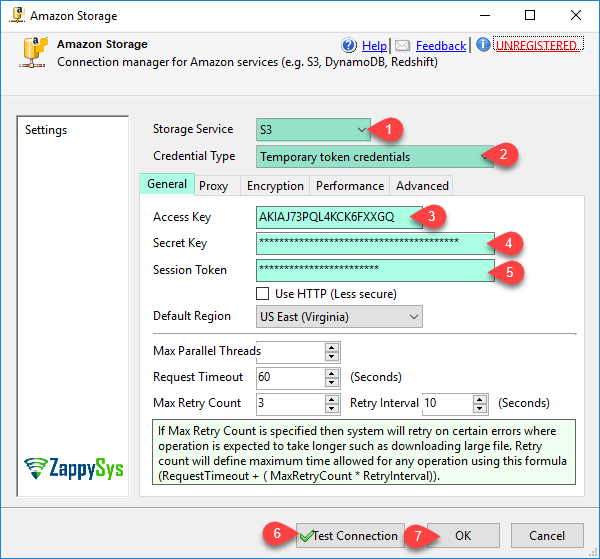Minimize the Amazon Storage window

point(485,15)
